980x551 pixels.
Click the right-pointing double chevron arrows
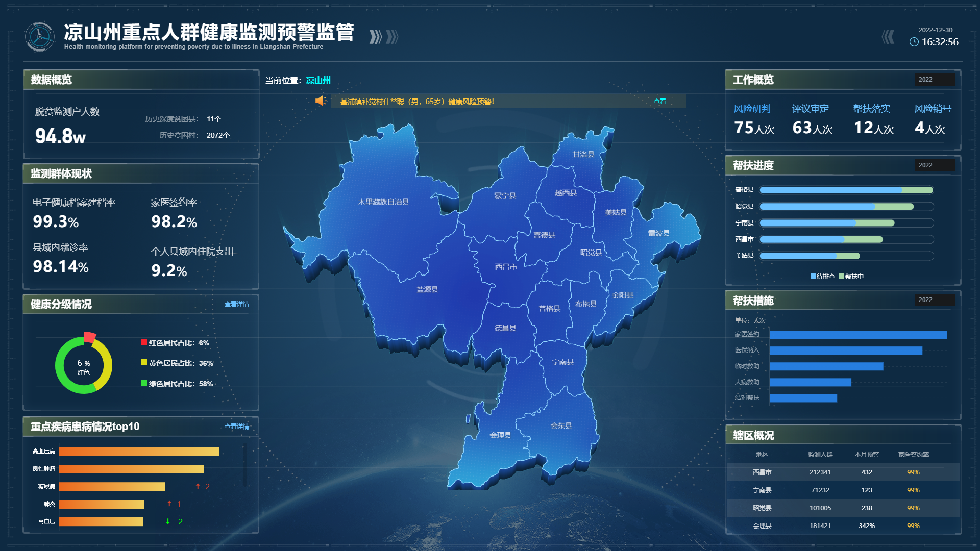[x=384, y=37]
